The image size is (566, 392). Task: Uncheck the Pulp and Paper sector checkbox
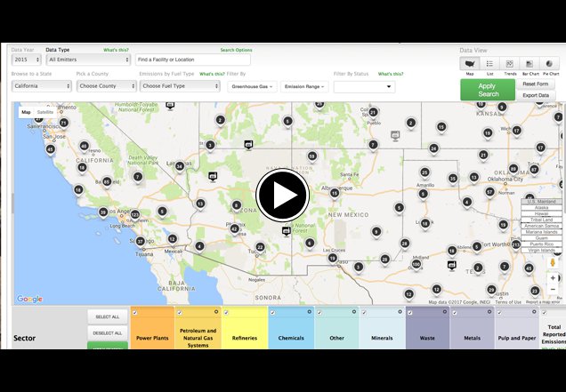499,313
